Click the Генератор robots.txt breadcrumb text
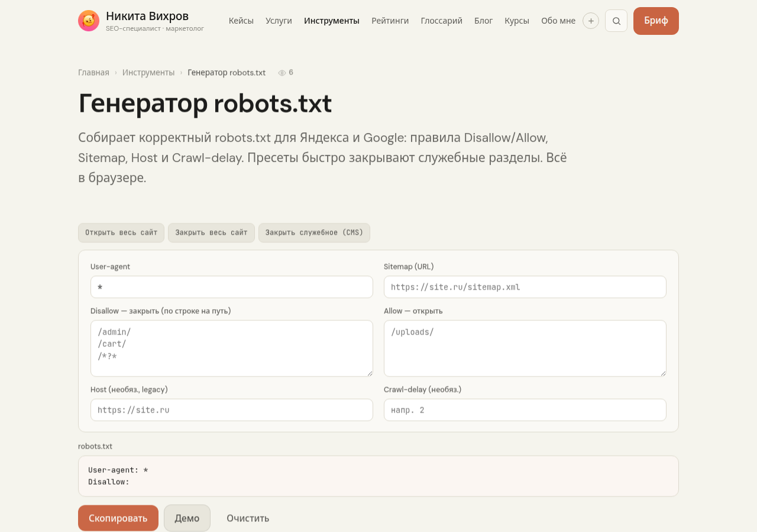This screenshot has width=757, height=532. click(227, 72)
